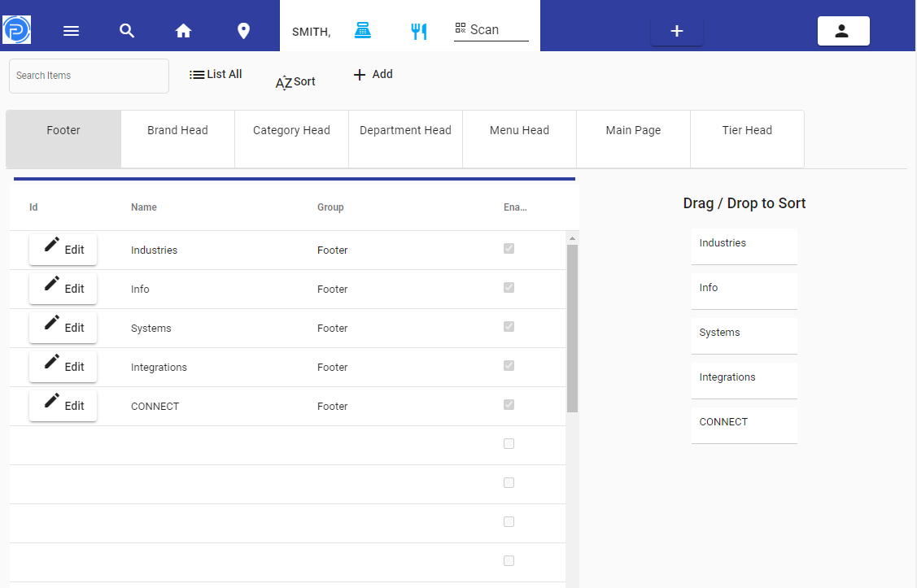Click the List All button

pyautogui.click(x=216, y=74)
